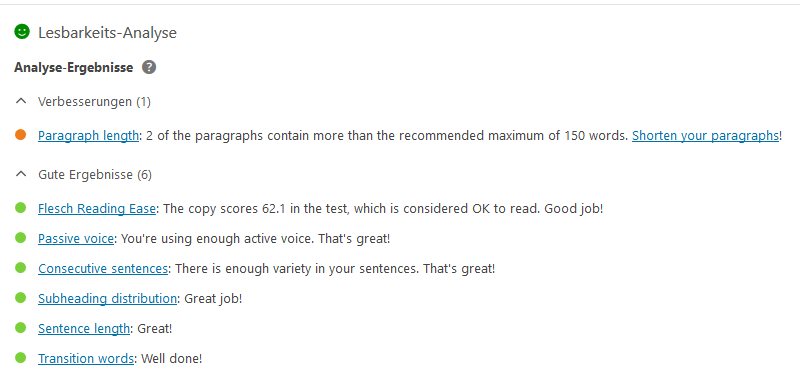Viewport: 800px width, 375px height.
Task: Open the Sentence length link
Action: point(84,329)
